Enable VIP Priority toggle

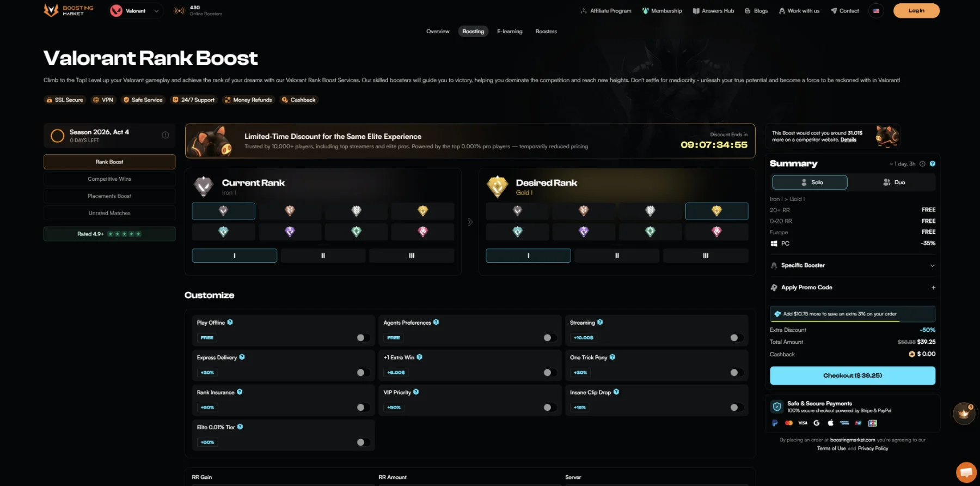[x=550, y=408]
